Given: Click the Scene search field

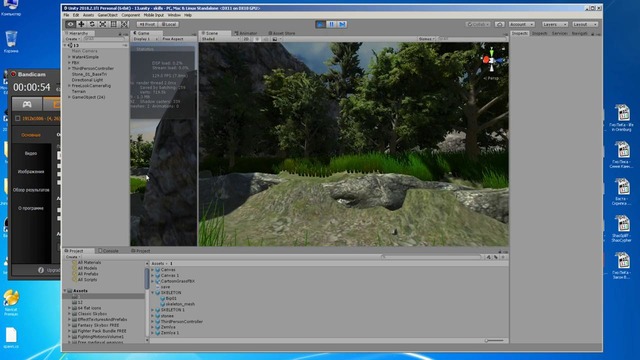Looking at the screenshot, I should pyautogui.click(x=471, y=39).
